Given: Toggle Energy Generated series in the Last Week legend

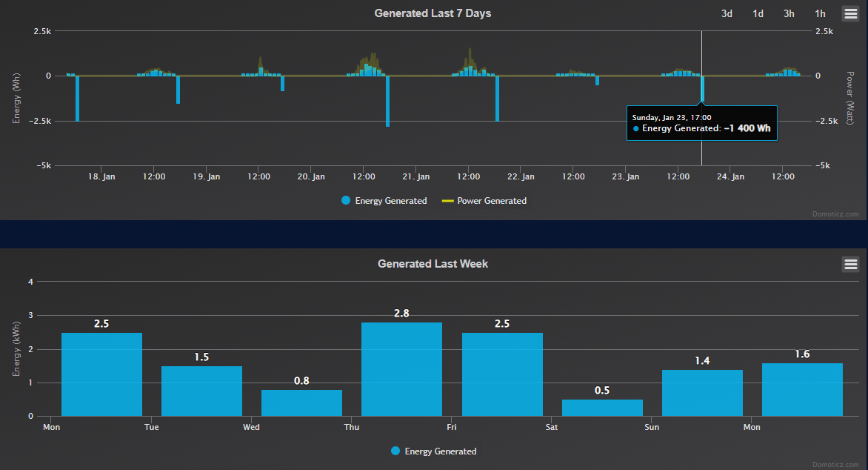Looking at the screenshot, I should pos(433,451).
